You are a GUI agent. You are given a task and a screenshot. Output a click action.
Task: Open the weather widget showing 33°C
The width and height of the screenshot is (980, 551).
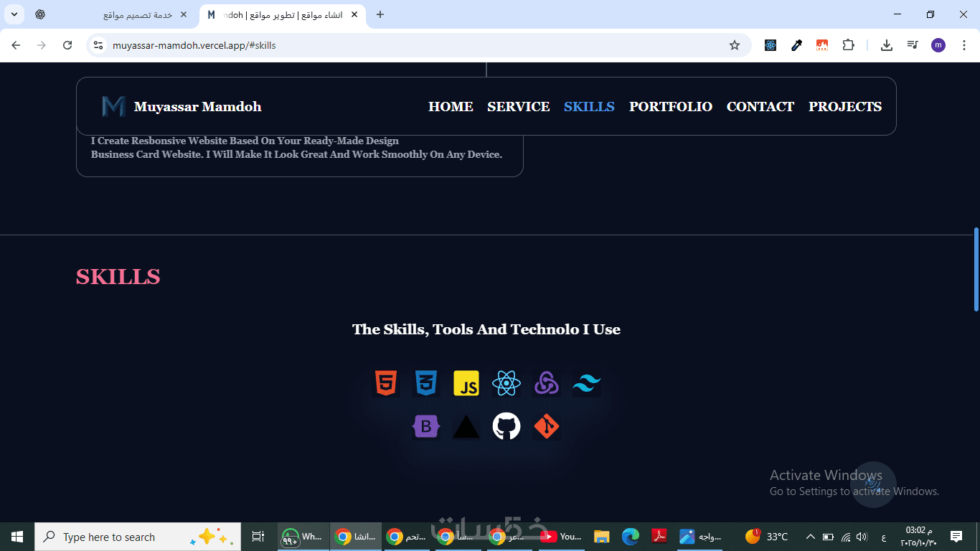coord(767,537)
